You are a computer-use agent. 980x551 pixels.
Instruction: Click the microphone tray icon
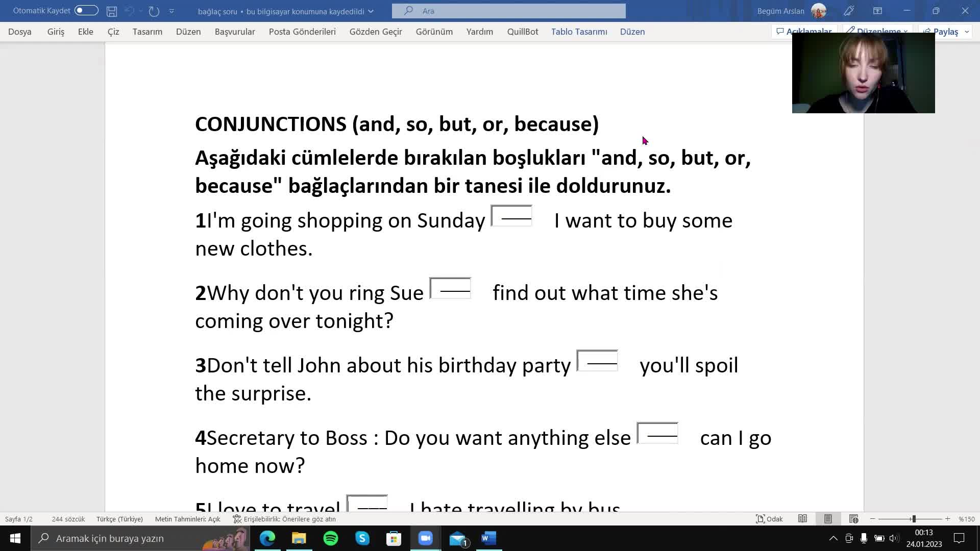point(864,538)
